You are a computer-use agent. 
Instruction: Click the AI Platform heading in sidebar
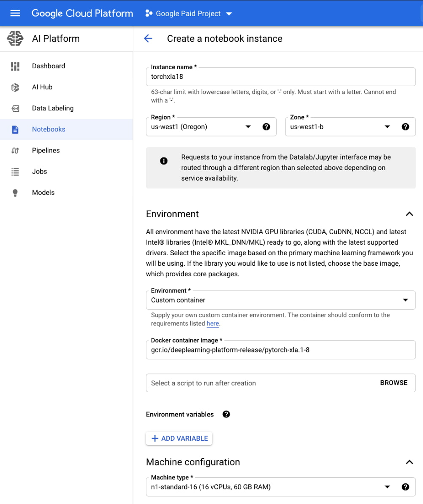coord(56,38)
